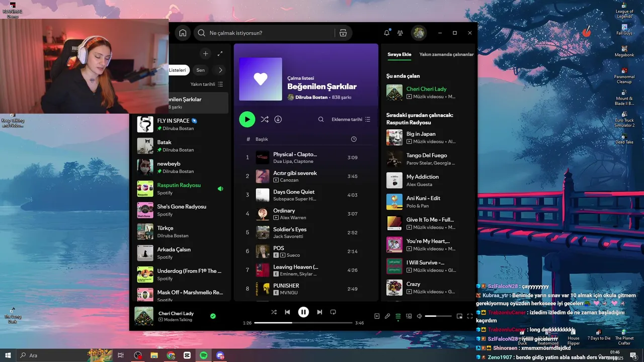
Task: Select the song Acıtır gibi severek
Action: 295,173
